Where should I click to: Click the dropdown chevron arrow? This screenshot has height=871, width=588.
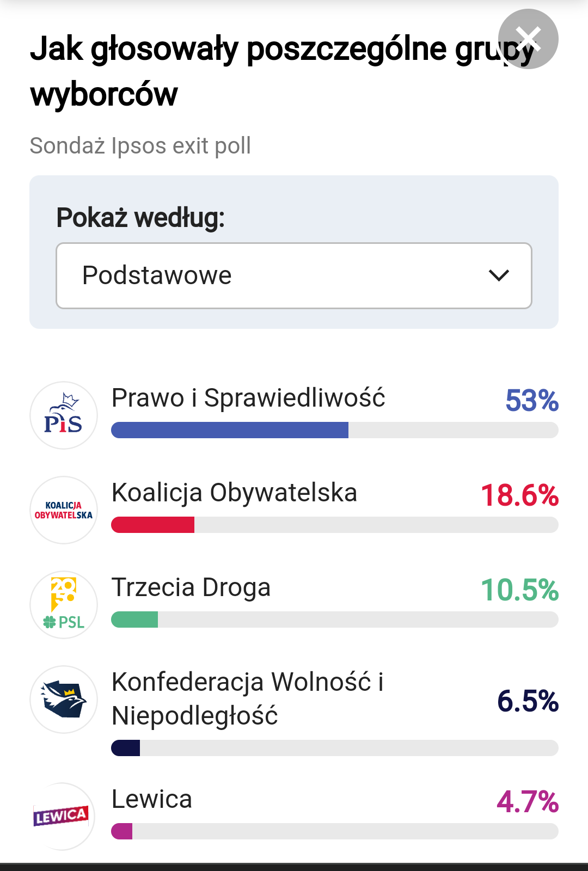tap(499, 275)
